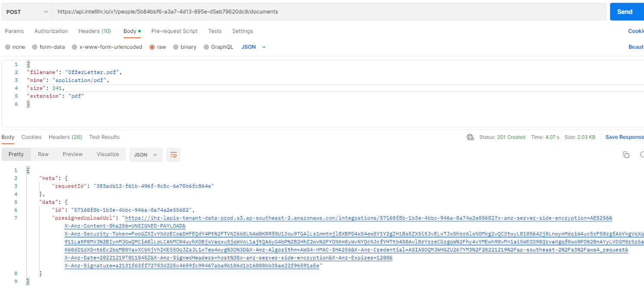The image size is (644, 305).
Task: Click the "data" key in response
Action: click(49, 202)
